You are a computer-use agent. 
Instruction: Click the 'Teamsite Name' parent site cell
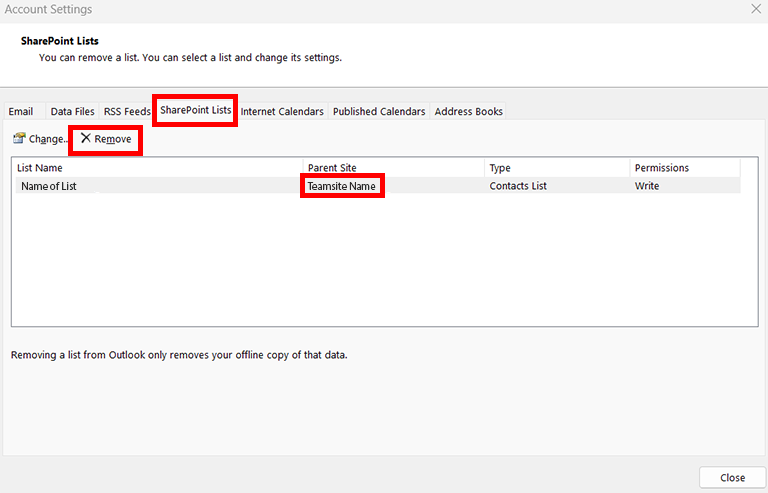tap(342, 186)
